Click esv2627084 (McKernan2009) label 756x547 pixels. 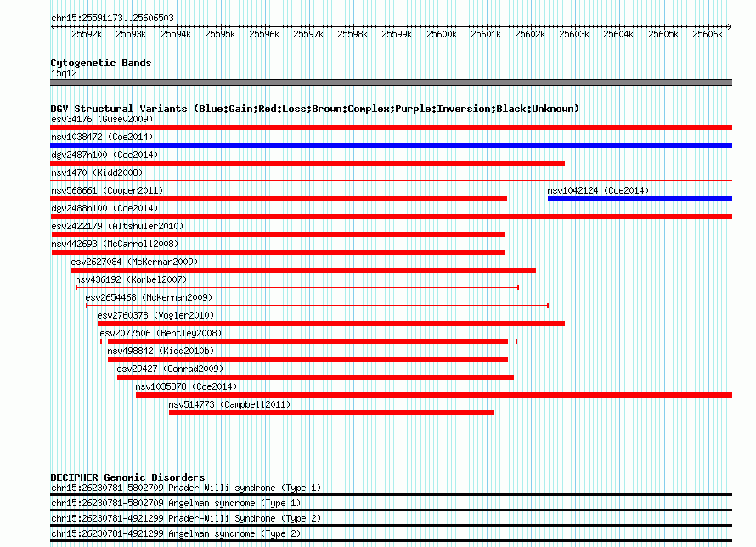click(x=134, y=262)
